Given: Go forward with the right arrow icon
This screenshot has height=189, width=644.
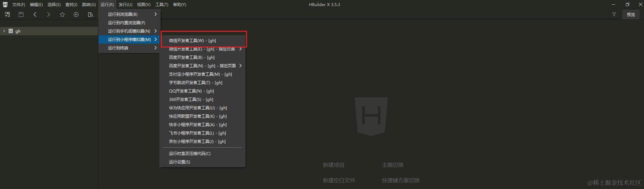Looking at the screenshot, I should click(49, 14).
